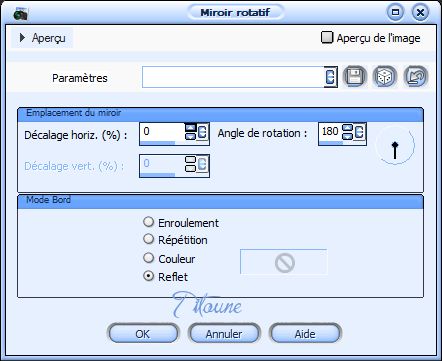Image resolution: width=442 pixels, height=361 pixels.
Task: Select the Répétition edge mode
Action: pyautogui.click(x=148, y=239)
